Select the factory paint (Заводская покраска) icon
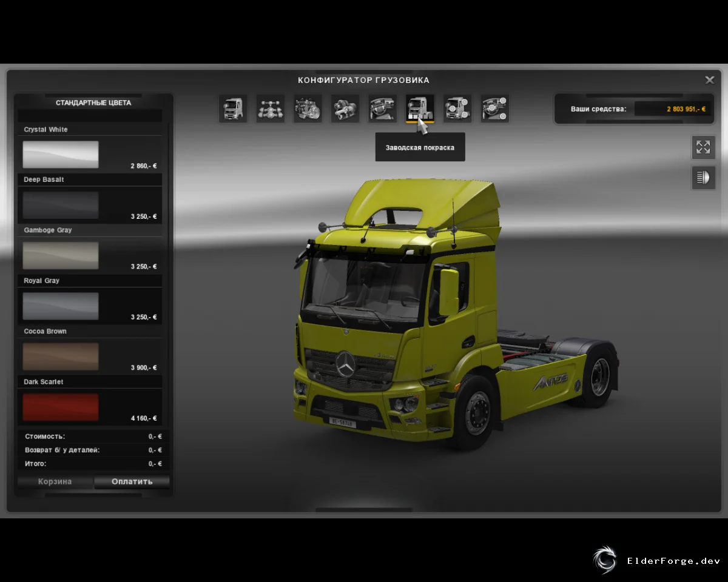This screenshot has height=582, width=728. pyautogui.click(x=420, y=109)
